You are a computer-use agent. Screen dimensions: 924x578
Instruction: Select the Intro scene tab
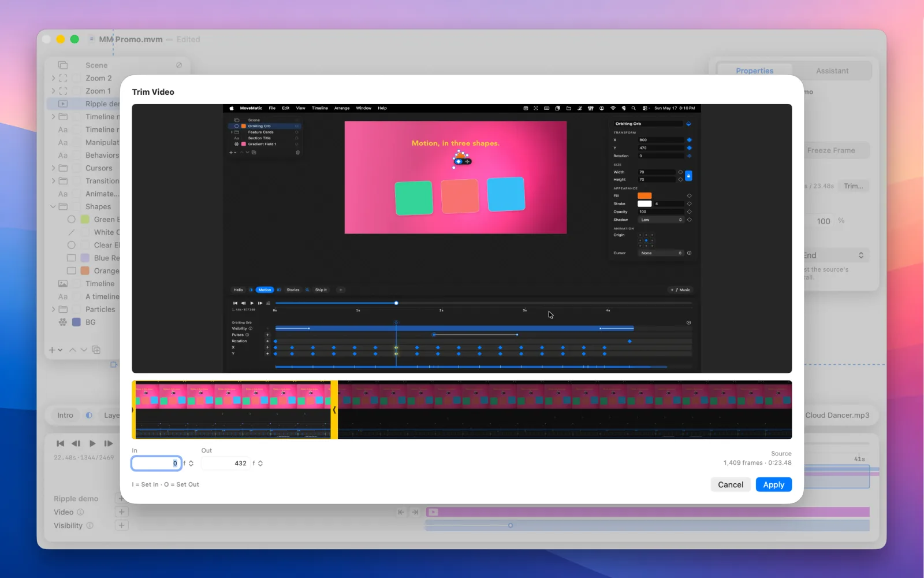pyautogui.click(x=65, y=415)
